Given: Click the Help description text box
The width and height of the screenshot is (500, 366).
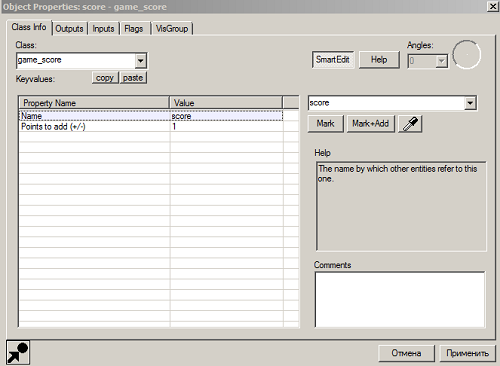Looking at the screenshot, I should click(x=401, y=206).
